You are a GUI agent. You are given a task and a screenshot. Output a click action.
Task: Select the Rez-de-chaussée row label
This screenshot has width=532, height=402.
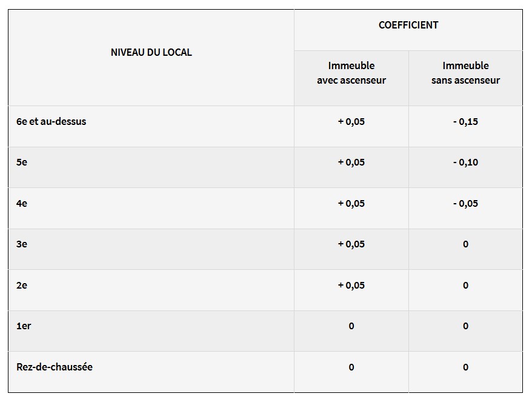point(55,367)
